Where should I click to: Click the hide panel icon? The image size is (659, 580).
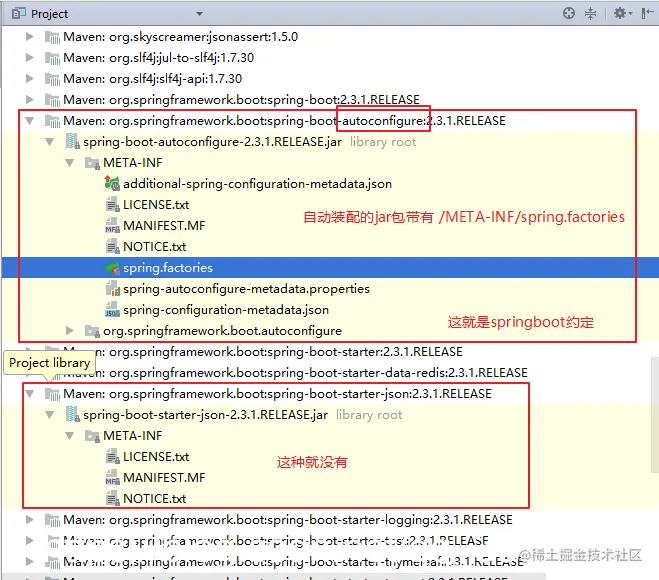(647, 13)
